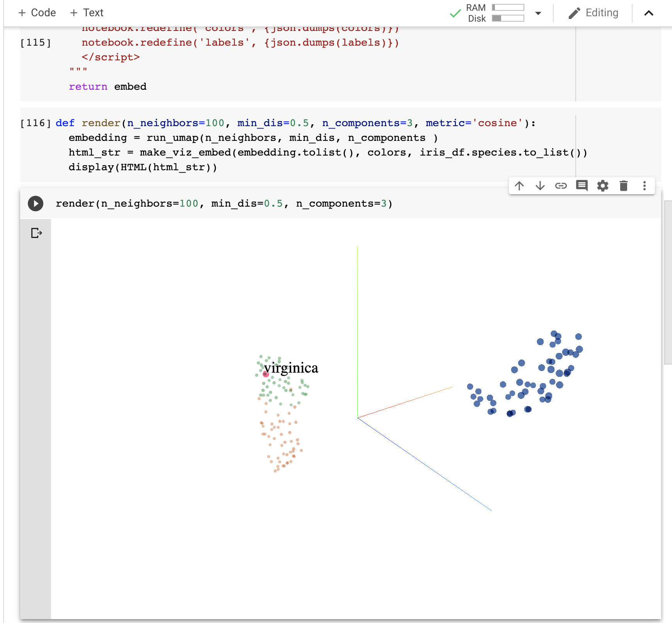Screen dimensions: 672x623
Task: Click the output actions icon
Action: point(36,233)
